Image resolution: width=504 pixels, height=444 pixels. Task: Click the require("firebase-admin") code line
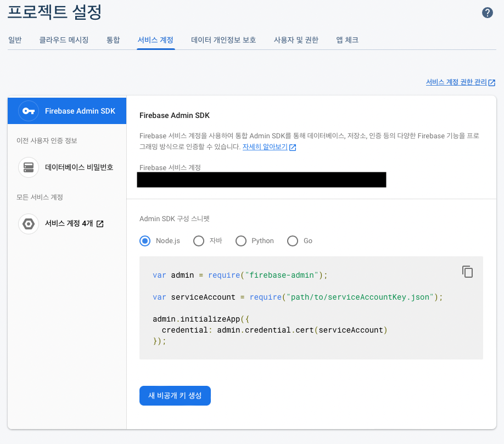coord(240,276)
